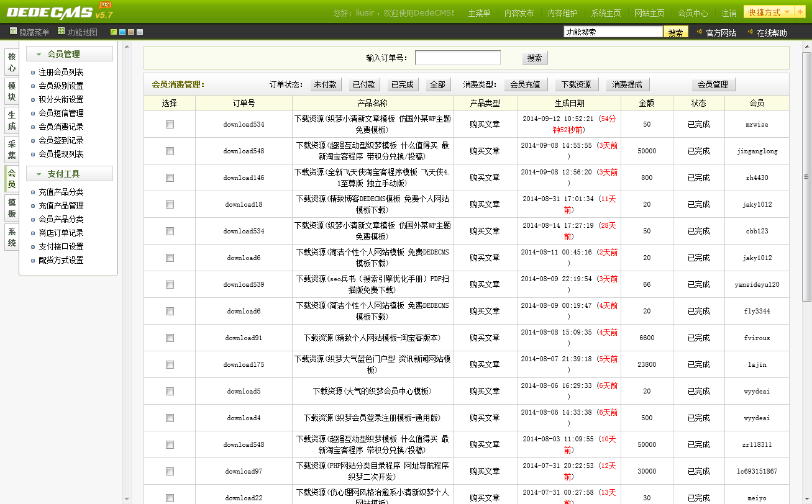
Task: Open the 功能地图 function map icon
Action: point(61,31)
